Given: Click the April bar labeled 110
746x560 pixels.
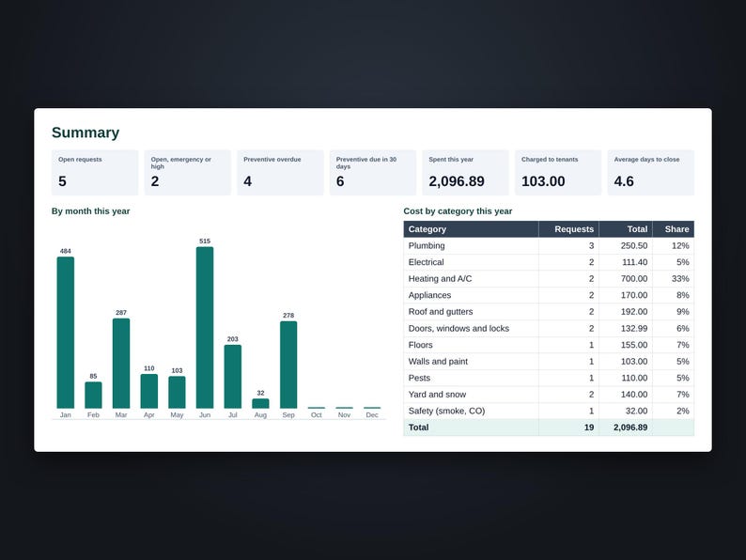Looking at the screenshot, I should (x=148, y=391).
